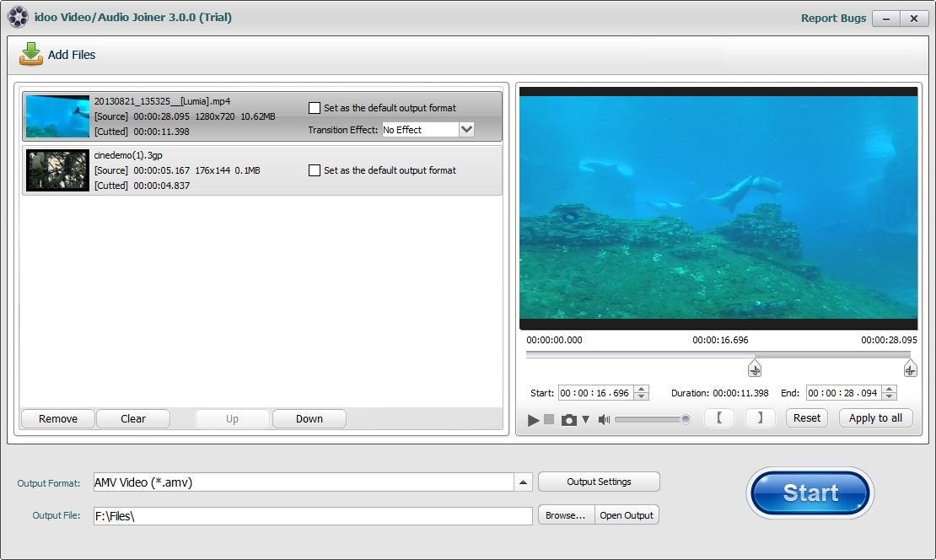Click the idoo app icon in title bar
The height and width of the screenshot is (560, 936).
pyautogui.click(x=18, y=17)
